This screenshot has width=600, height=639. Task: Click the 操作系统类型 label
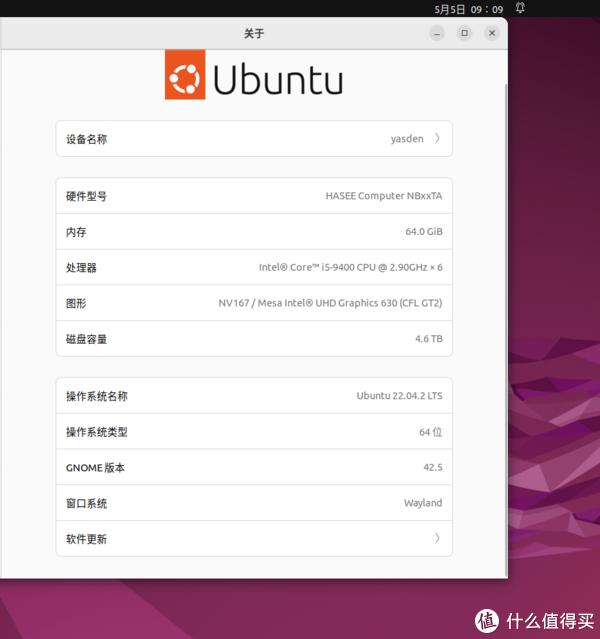[x=97, y=432]
